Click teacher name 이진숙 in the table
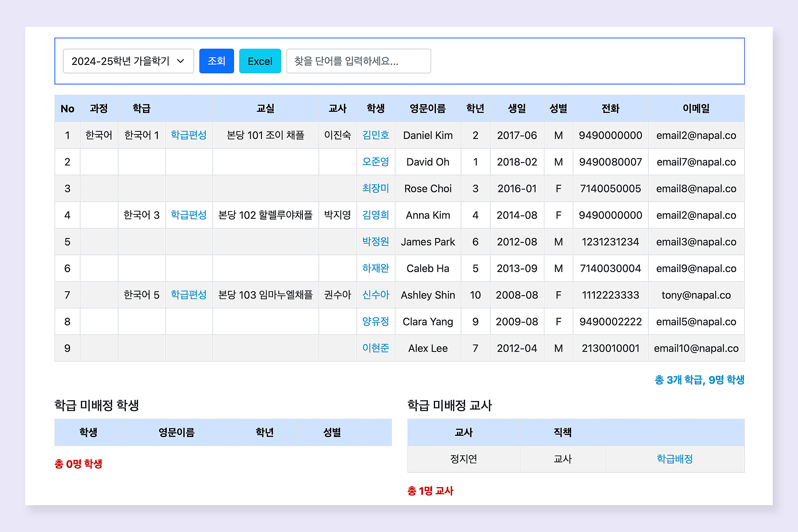Screen dimensions: 798x532 tap(337, 135)
